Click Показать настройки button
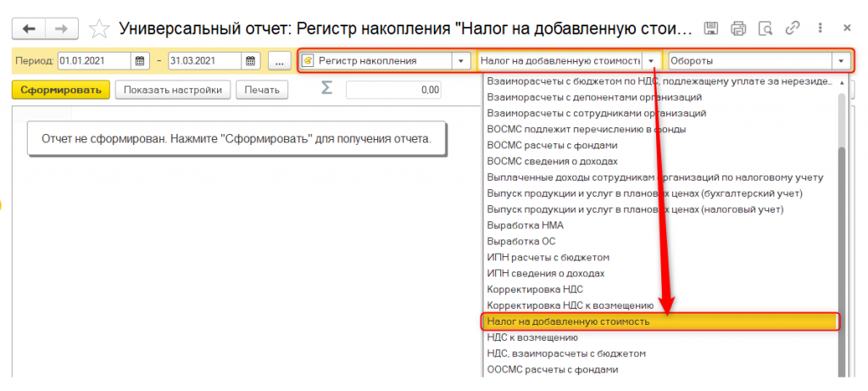The width and height of the screenshot is (868, 391). coord(173,90)
